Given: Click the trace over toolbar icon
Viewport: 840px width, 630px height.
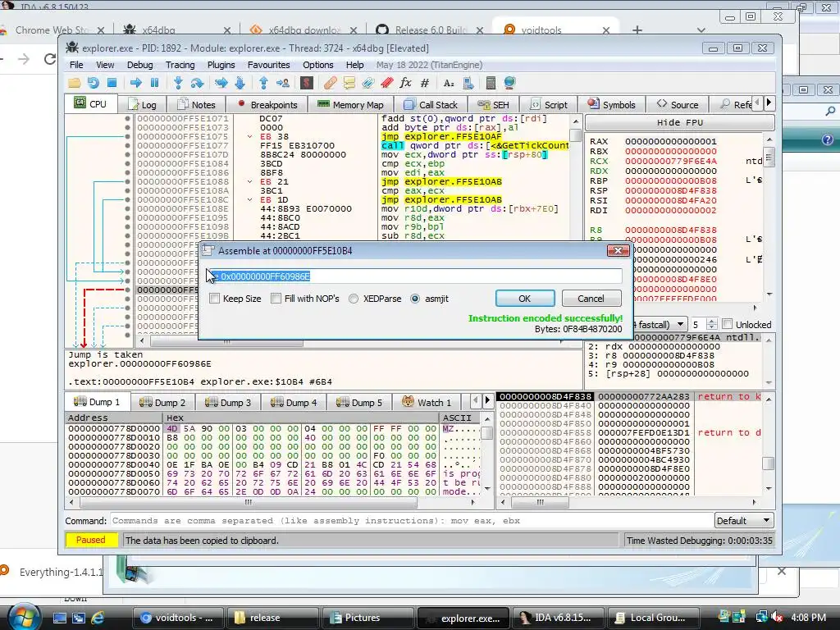Looking at the screenshot, I should (x=240, y=83).
